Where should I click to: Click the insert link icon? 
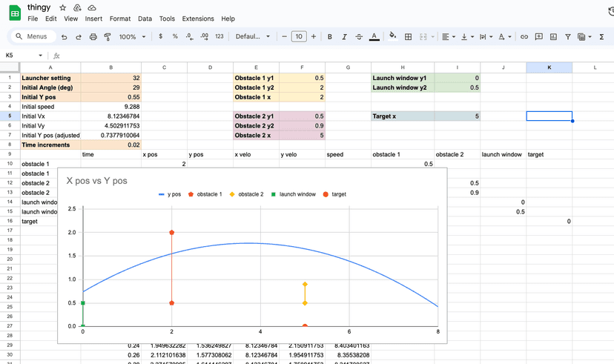524,36
